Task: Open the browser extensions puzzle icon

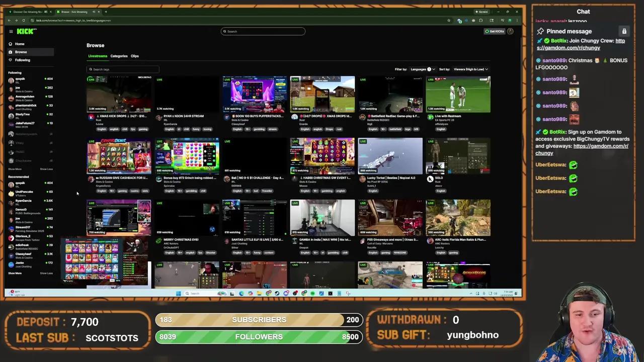Action: point(480,20)
